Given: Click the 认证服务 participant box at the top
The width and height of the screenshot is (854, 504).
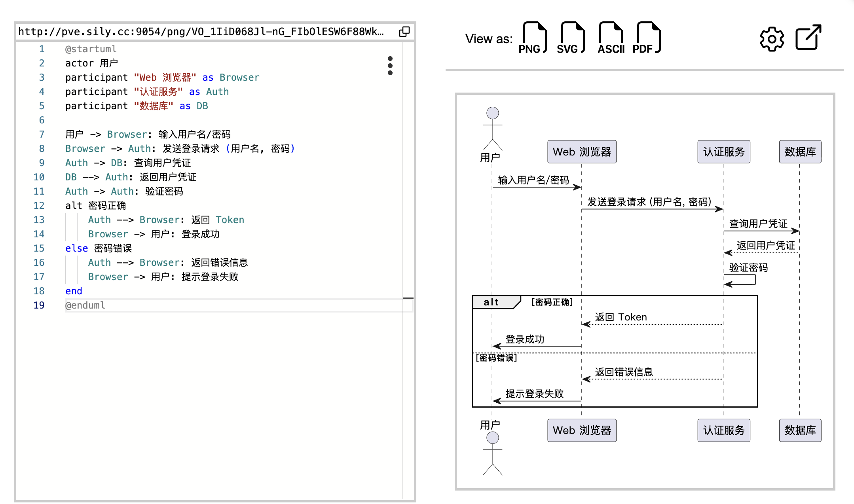Looking at the screenshot, I should pos(723,152).
